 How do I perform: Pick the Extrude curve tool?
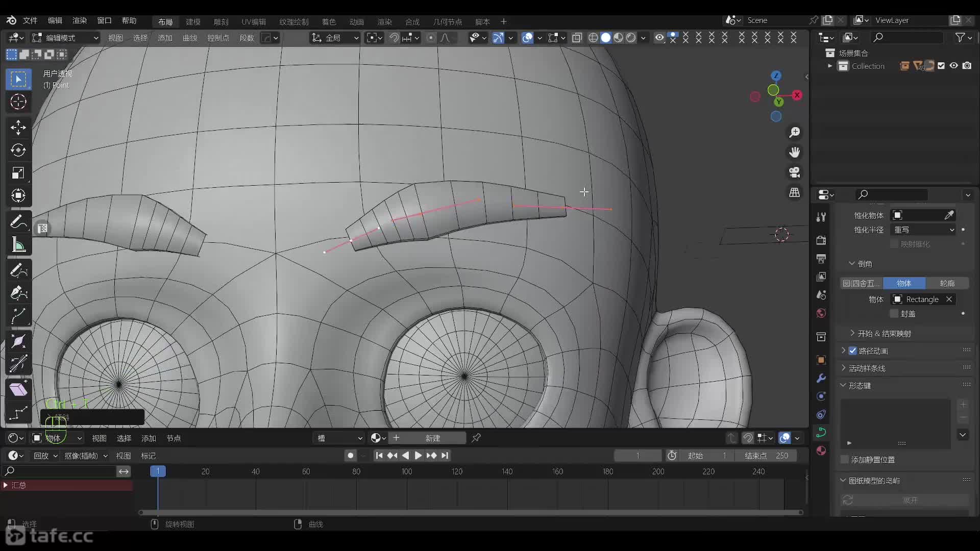coord(18,316)
